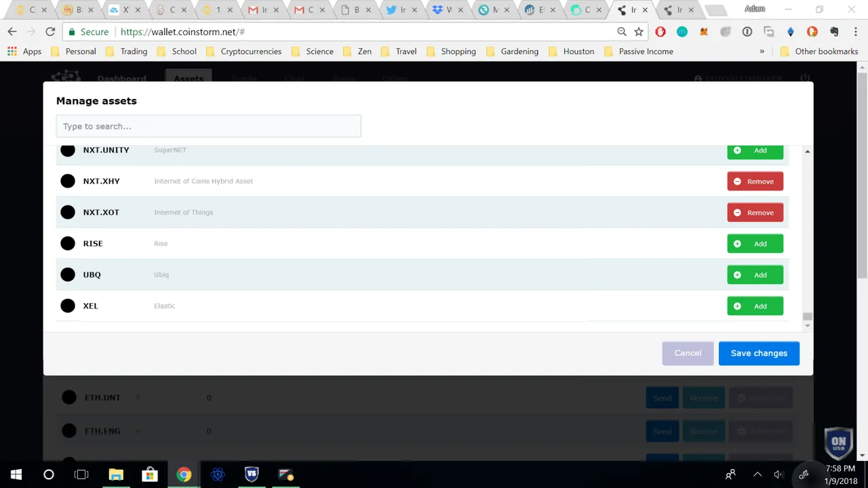
Task: Add the NXT.UNITY SuperNET asset
Action: tap(755, 152)
